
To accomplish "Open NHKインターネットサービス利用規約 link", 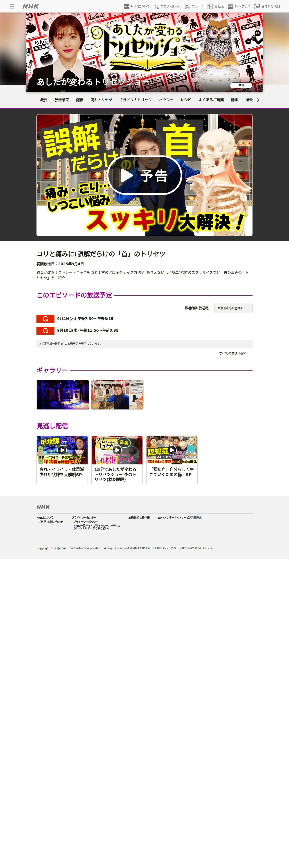I will pyautogui.click(x=180, y=518).
